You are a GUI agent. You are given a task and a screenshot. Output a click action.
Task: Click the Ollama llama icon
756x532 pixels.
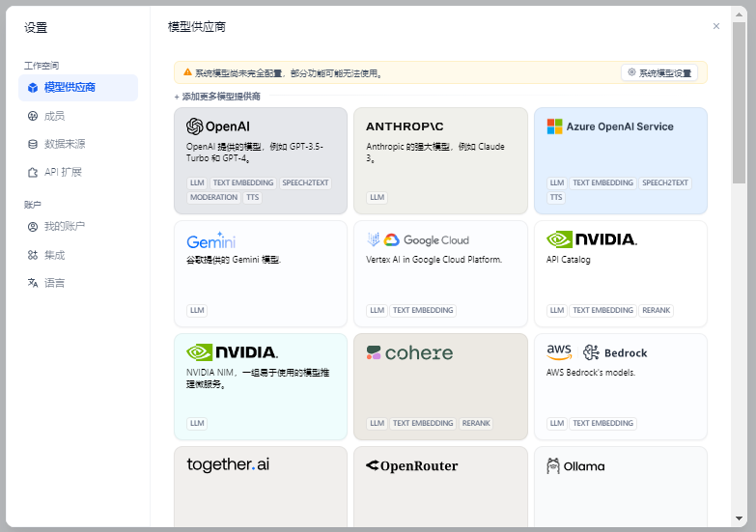click(554, 466)
